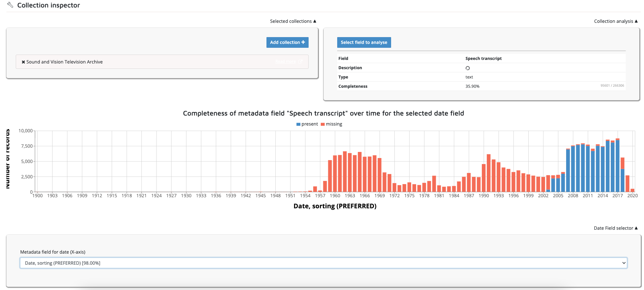Click the blue 'present' legend square
This screenshot has width=644, height=290.
coord(298,124)
